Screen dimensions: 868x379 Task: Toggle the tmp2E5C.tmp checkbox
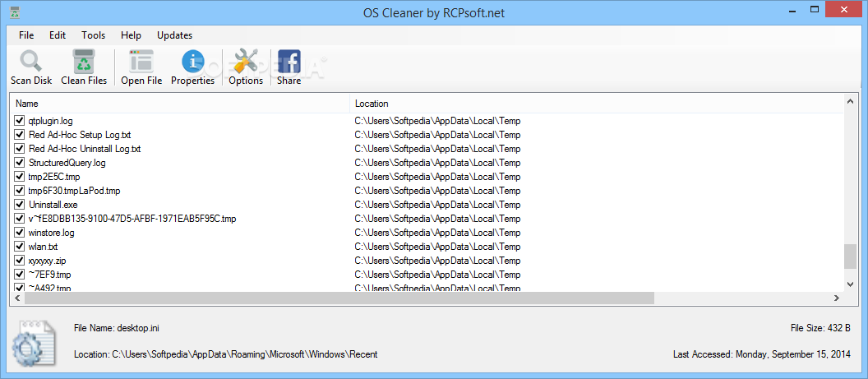click(x=20, y=177)
